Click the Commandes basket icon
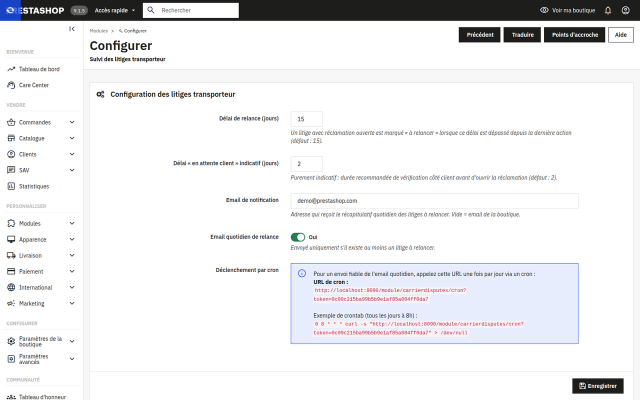The height and width of the screenshot is (400, 640). tap(11, 122)
